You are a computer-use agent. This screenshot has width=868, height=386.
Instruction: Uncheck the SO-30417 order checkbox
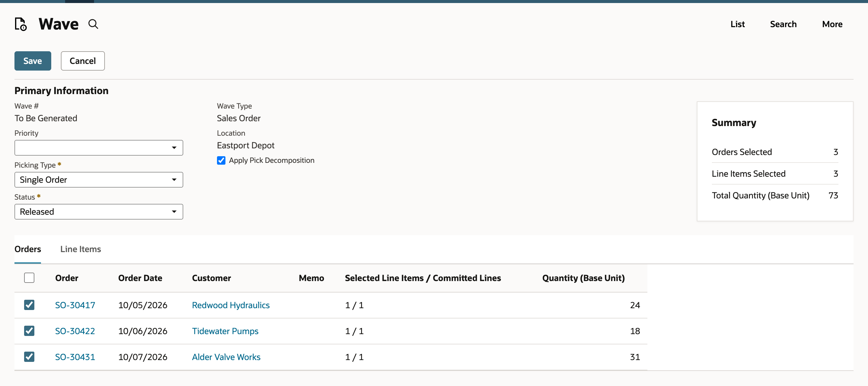tap(29, 305)
